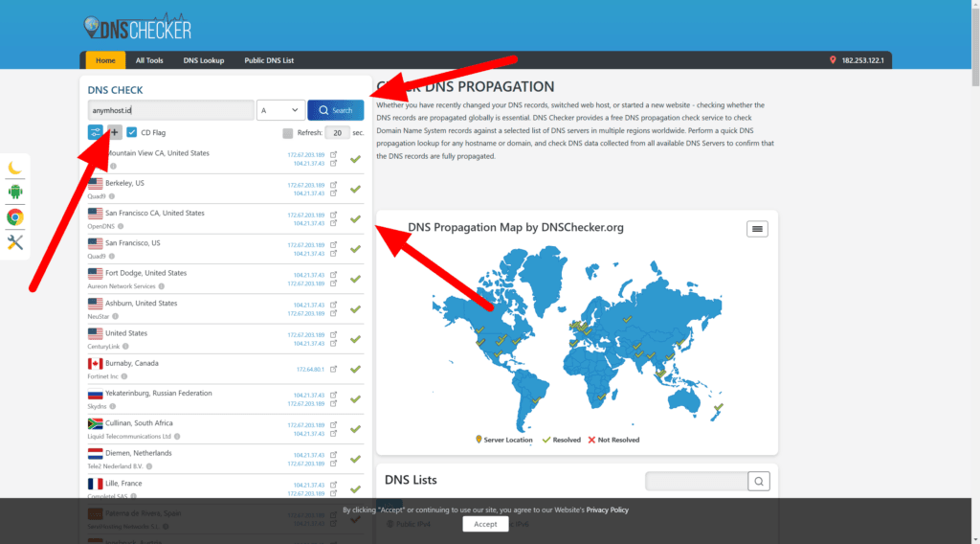Click the 'Not Resolved' legend label
The height and width of the screenshot is (544, 980).
pyautogui.click(x=618, y=440)
